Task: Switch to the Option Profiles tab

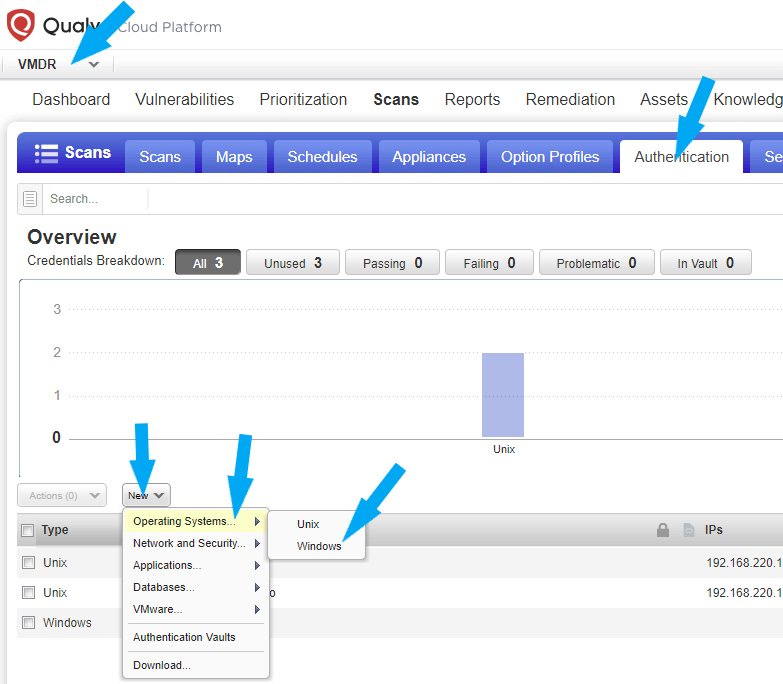Action: tap(550, 157)
